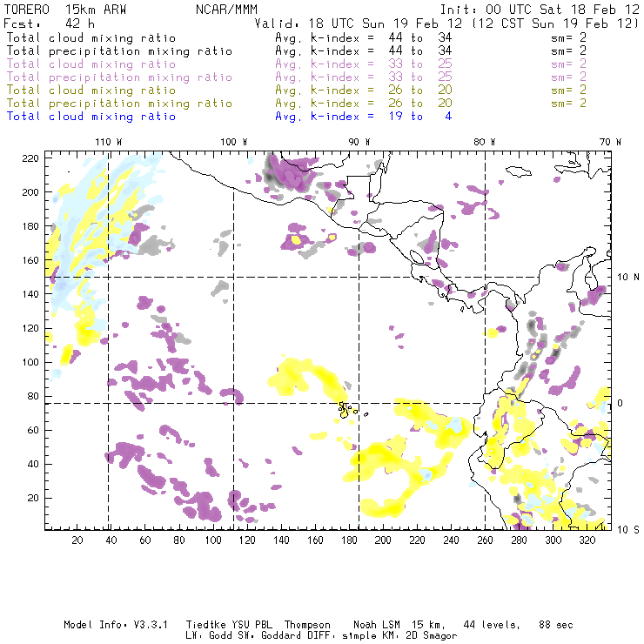Select olive "Total precipitation mixing ratio" legend line
The height and width of the screenshot is (644, 644).
[119, 104]
